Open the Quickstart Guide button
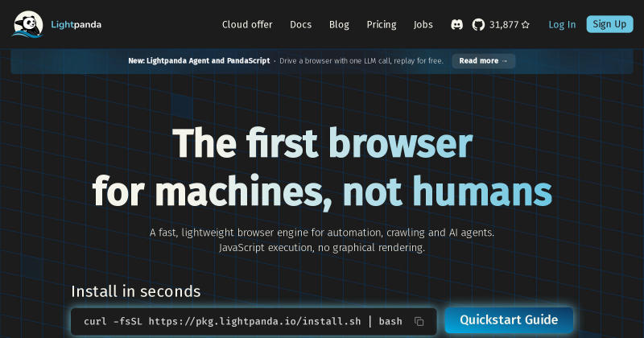644x338 pixels. pos(509,320)
